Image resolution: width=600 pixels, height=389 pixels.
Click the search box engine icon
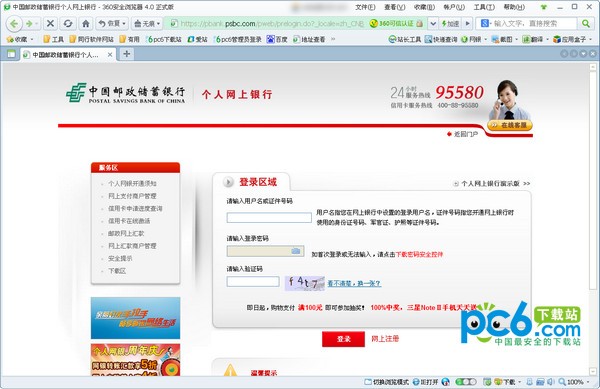(x=485, y=24)
